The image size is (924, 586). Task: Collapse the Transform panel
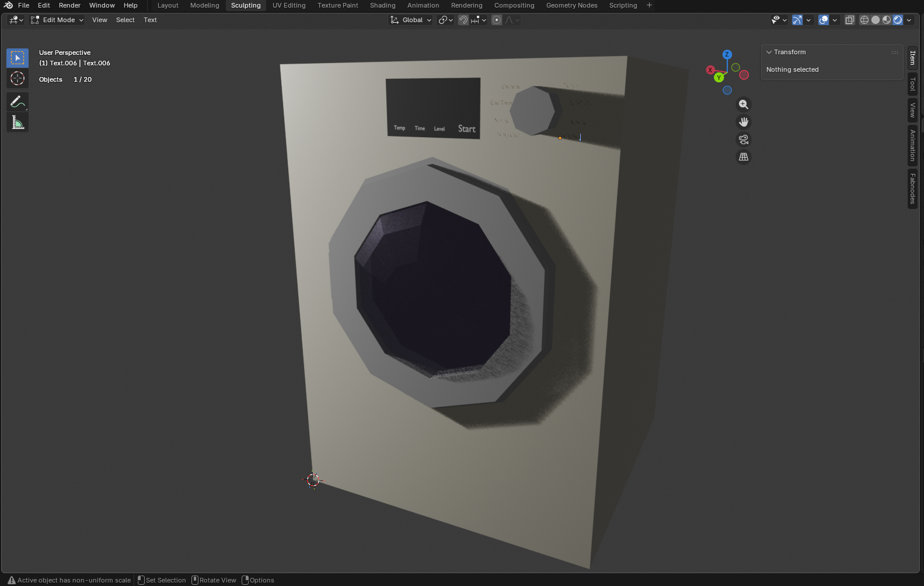(x=769, y=52)
